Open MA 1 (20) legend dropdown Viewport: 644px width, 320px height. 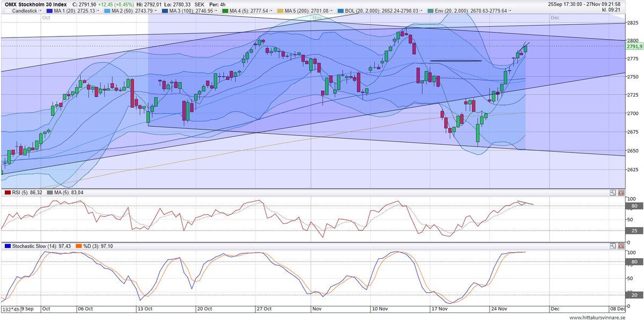click(99, 10)
